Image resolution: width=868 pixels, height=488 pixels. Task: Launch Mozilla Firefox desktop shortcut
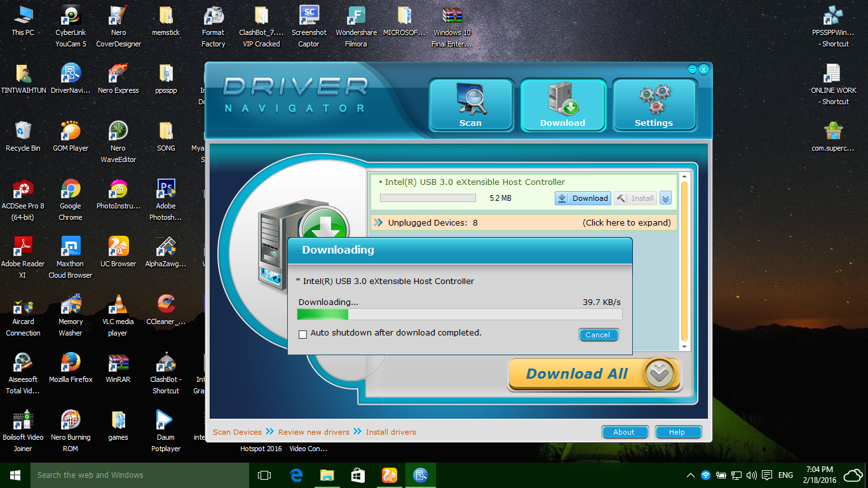click(x=71, y=367)
